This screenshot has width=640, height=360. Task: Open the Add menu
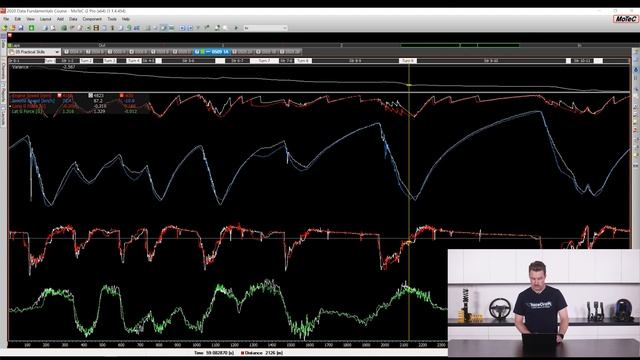60,19
